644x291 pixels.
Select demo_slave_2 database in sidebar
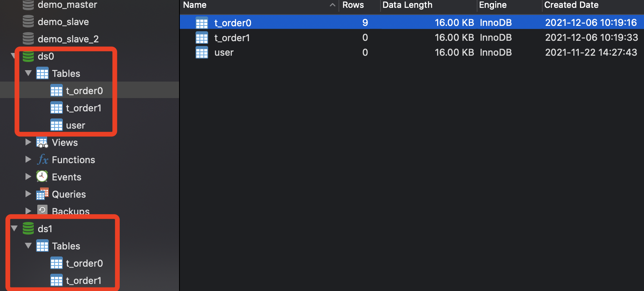68,39
